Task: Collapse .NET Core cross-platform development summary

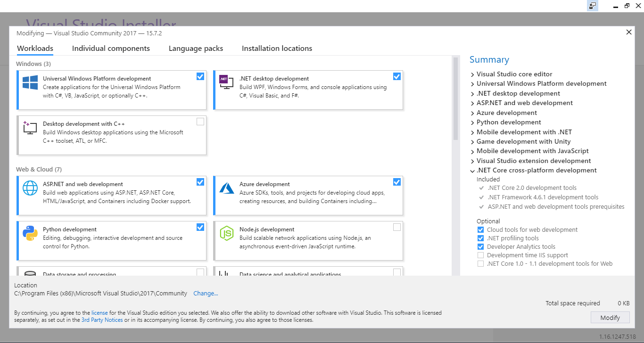Action: pos(472,171)
